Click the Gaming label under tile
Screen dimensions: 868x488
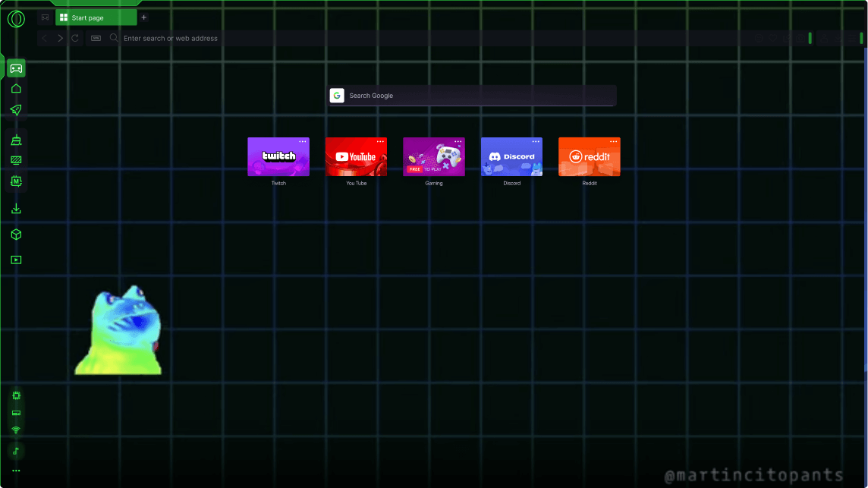point(434,184)
